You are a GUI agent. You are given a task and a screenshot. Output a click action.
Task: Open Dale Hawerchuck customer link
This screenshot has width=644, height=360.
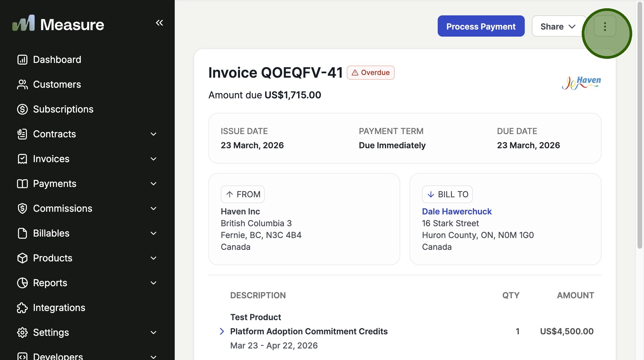[x=457, y=211]
